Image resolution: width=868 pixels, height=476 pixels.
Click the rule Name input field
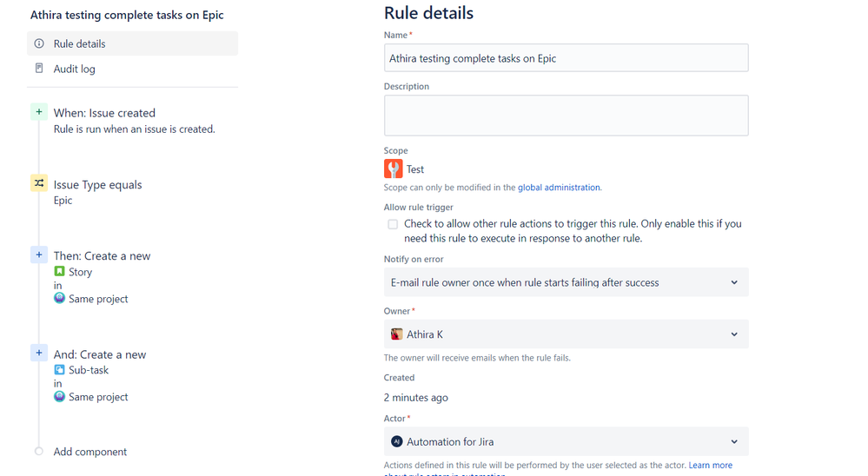click(x=566, y=58)
